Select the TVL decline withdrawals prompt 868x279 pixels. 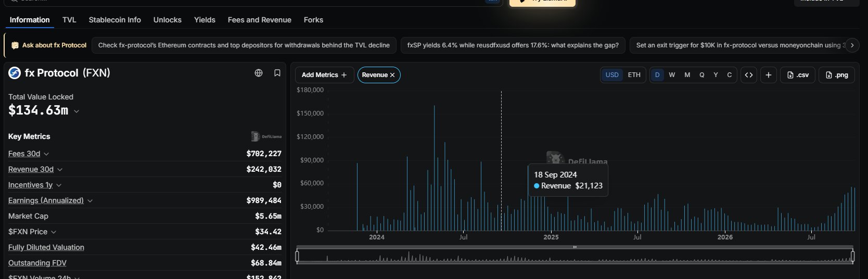[244, 45]
